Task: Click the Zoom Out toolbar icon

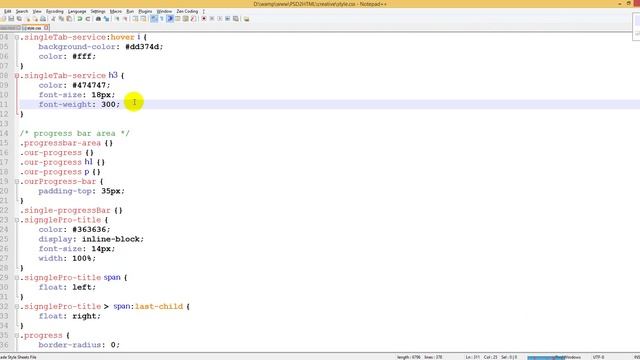Action: (125, 19)
